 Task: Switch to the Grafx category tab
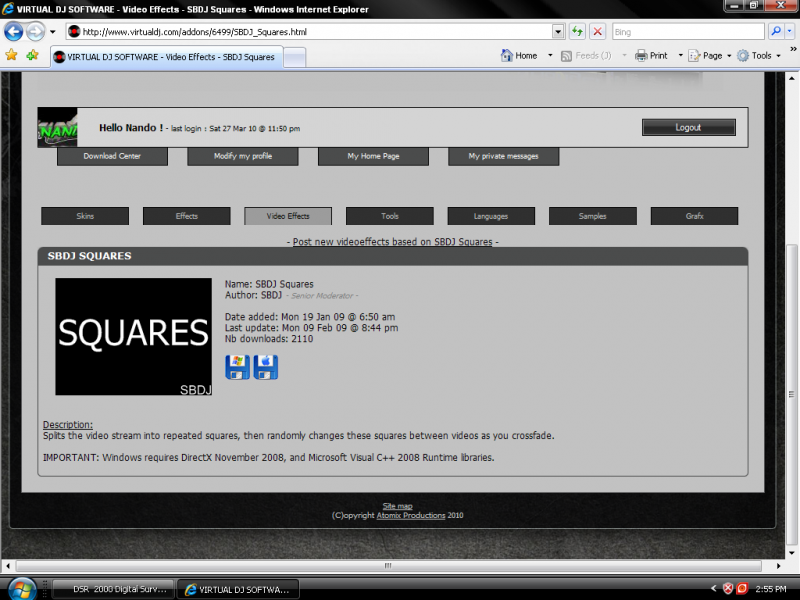click(x=694, y=216)
